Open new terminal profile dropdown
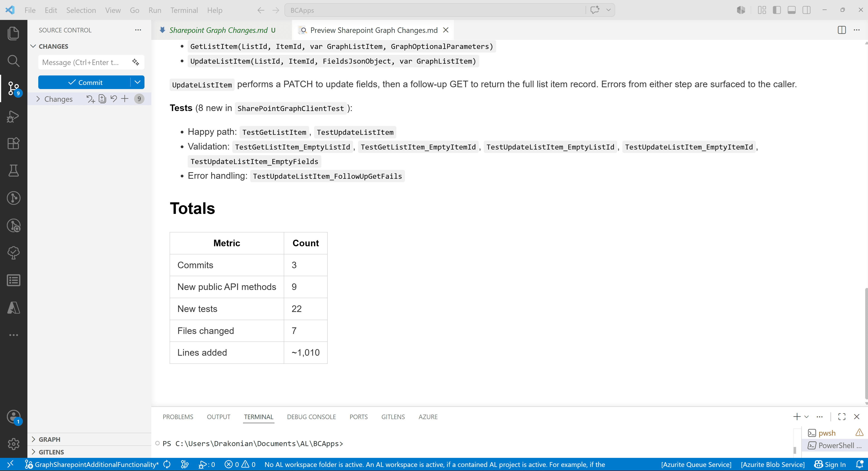868x471 pixels. [x=806, y=417]
